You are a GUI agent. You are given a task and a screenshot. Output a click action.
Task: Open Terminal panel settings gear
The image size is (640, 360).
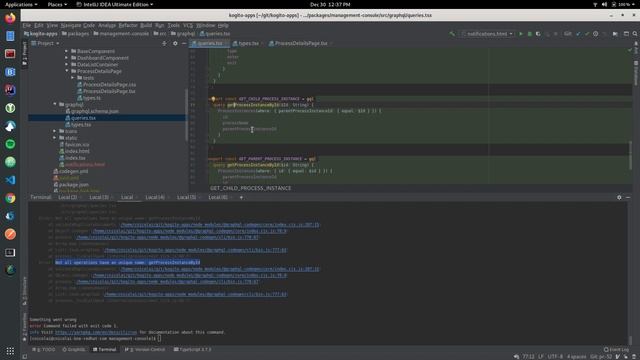(x=619, y=197)
